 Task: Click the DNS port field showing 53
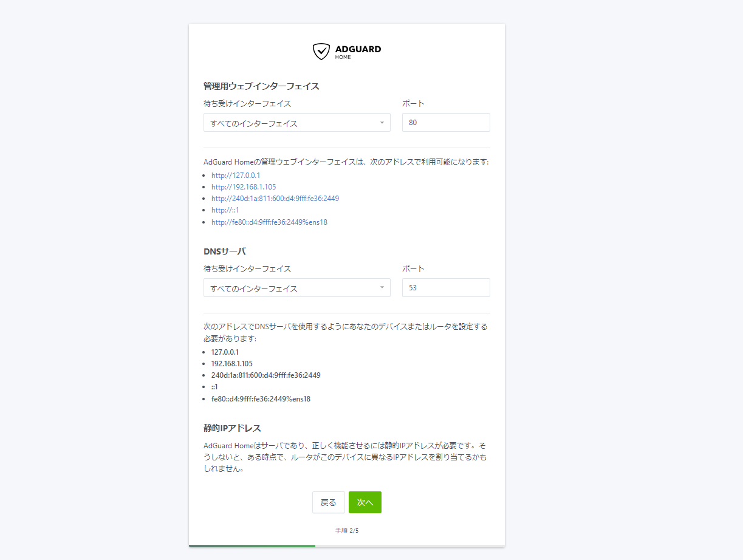click(x=446, y=288)
